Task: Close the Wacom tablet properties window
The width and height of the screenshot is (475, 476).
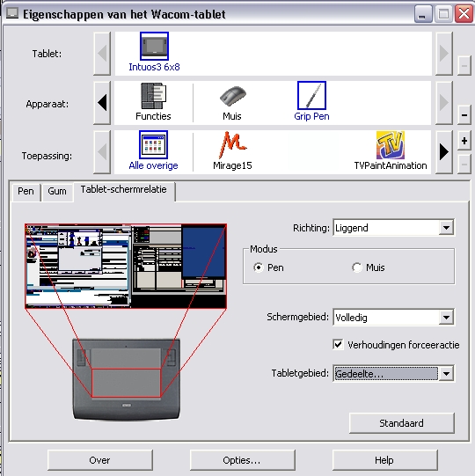Action: tap(464, 13)
